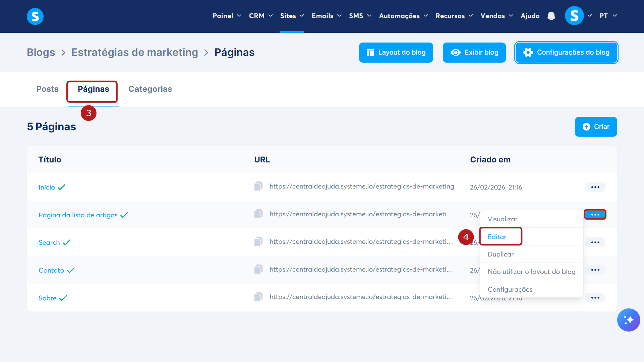644x362 pixels.
Task: Copy the Início page URL icon
Action: (x=258, y=186)
